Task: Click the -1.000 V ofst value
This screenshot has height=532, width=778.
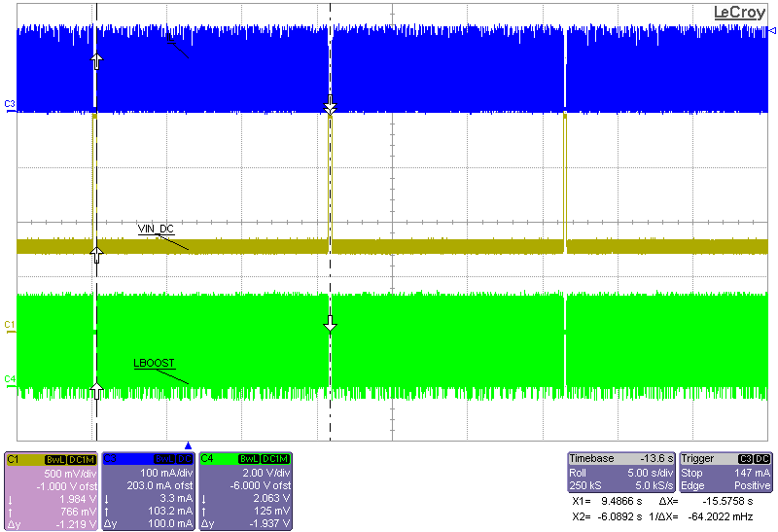Action: 66,486
